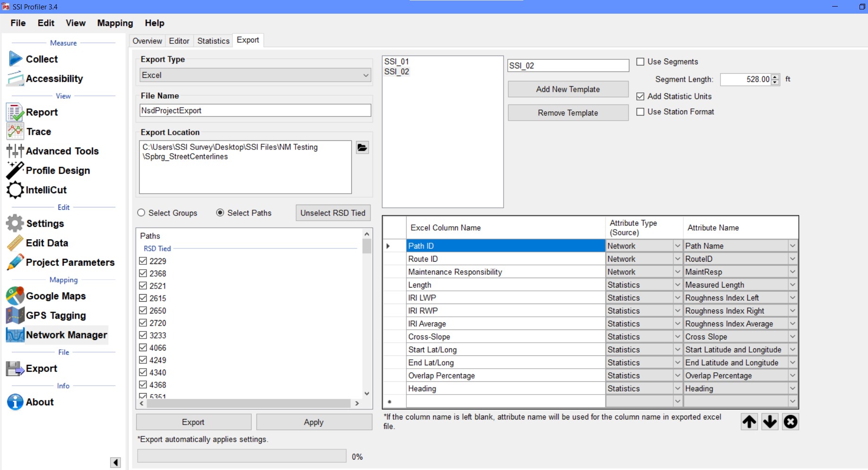Open Attribute Name dropdown for Heading row
Viewport: 868px width, 470px height.
[793, 388]
